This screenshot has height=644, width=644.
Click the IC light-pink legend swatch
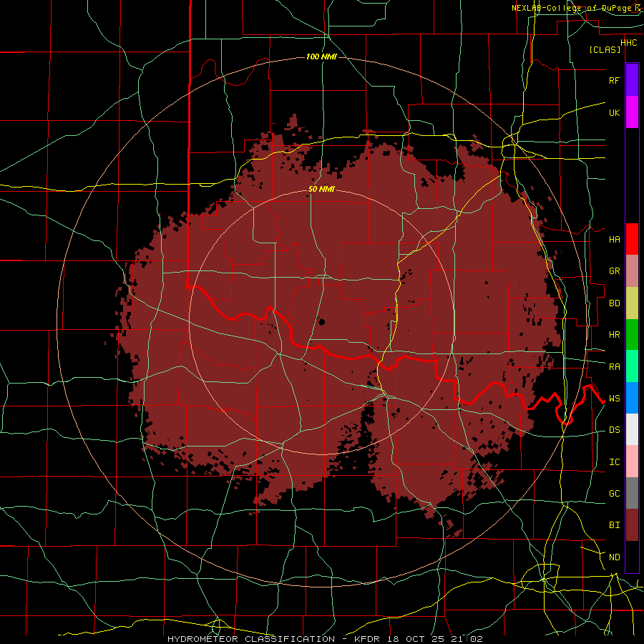(632, 462)
